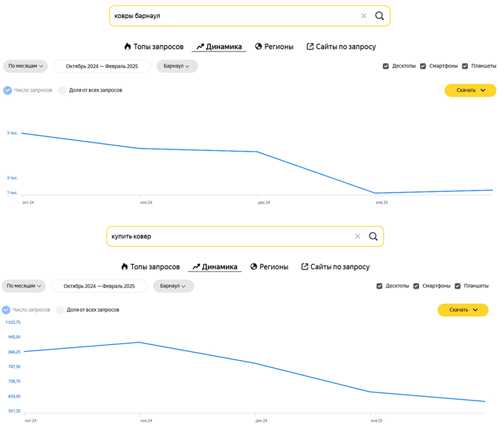Click the search magnifier in the 'купить ковер' field

click(x=374, y=237)
